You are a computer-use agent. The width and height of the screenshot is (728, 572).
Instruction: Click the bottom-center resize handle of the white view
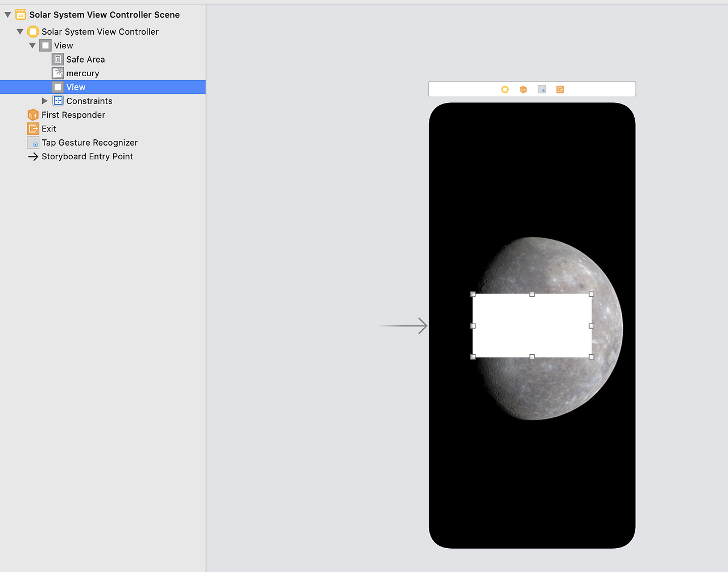coord(532,357)
